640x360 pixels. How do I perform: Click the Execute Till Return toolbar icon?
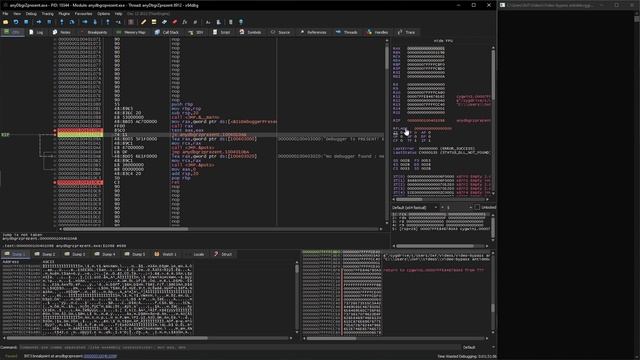pos(108,22)
